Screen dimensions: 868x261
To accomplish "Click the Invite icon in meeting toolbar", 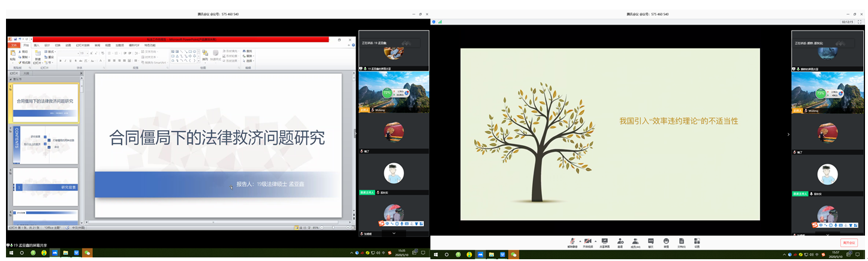I will pos(620,241).
